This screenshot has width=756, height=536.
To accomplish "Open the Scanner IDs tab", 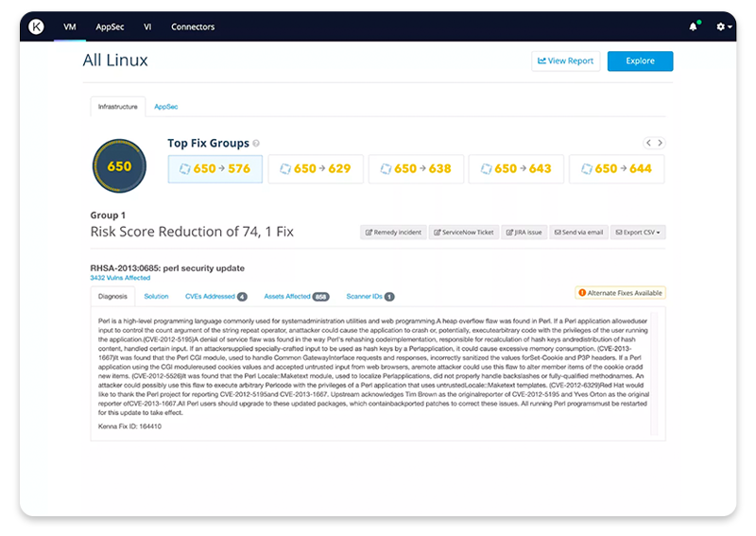I will coord(370,296).
